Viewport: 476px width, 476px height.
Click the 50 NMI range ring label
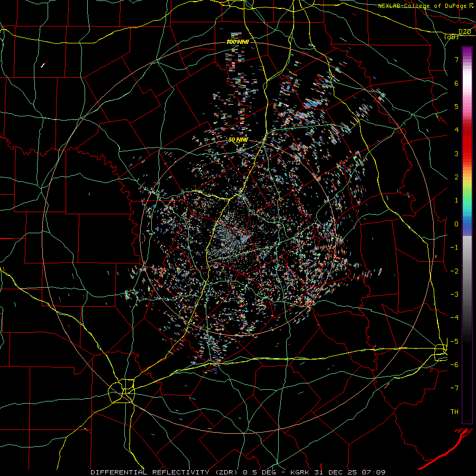point(239,140)
